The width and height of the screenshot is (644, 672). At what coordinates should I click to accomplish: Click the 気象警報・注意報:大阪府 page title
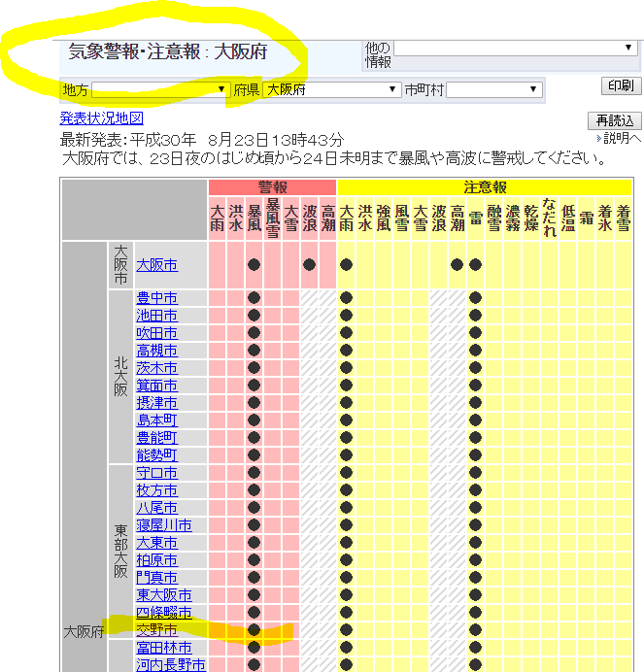(168, 51)
